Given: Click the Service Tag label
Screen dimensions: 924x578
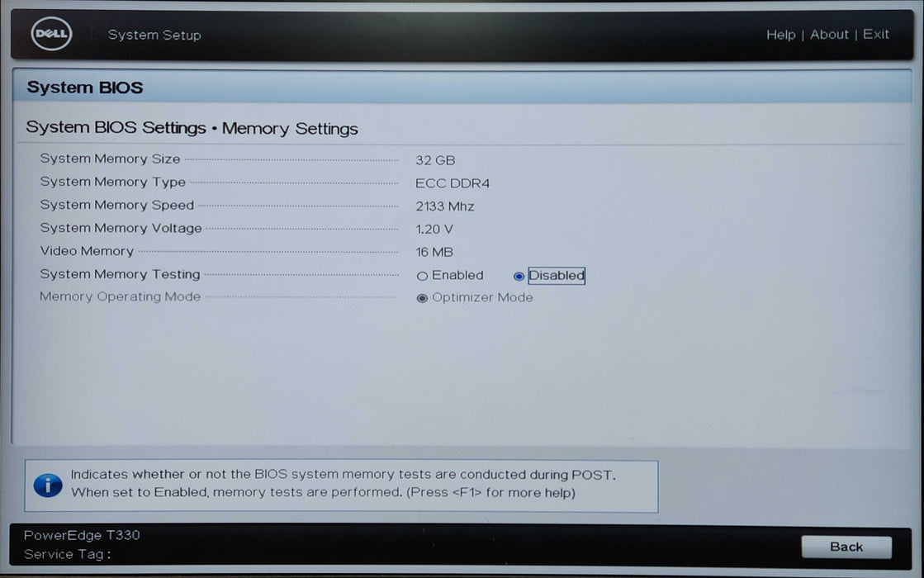Looking at the screenshot, I should 67,554.
